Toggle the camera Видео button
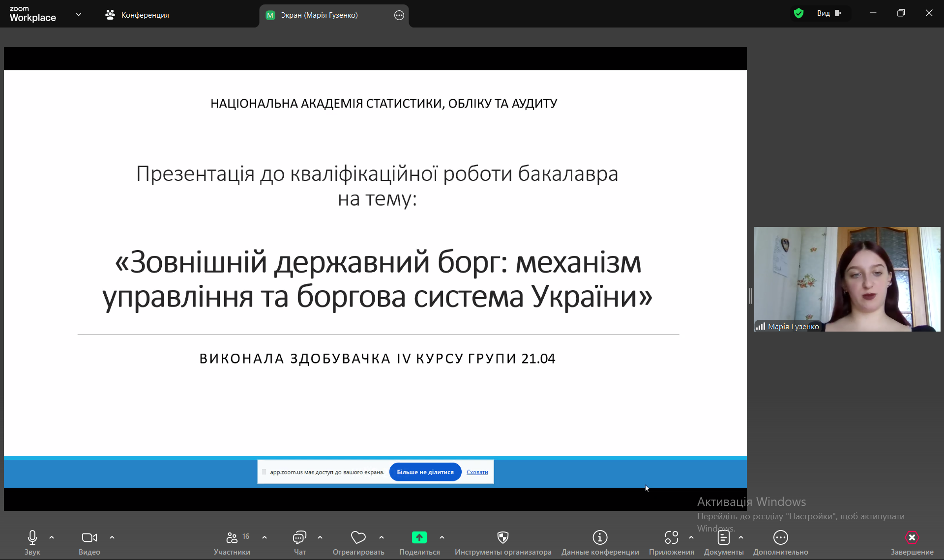 (x=89, y=538)
